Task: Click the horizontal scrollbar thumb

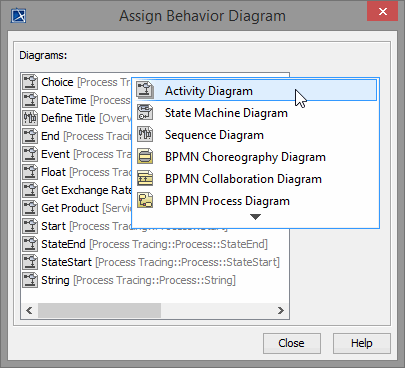Action: [x=99, y=311]
